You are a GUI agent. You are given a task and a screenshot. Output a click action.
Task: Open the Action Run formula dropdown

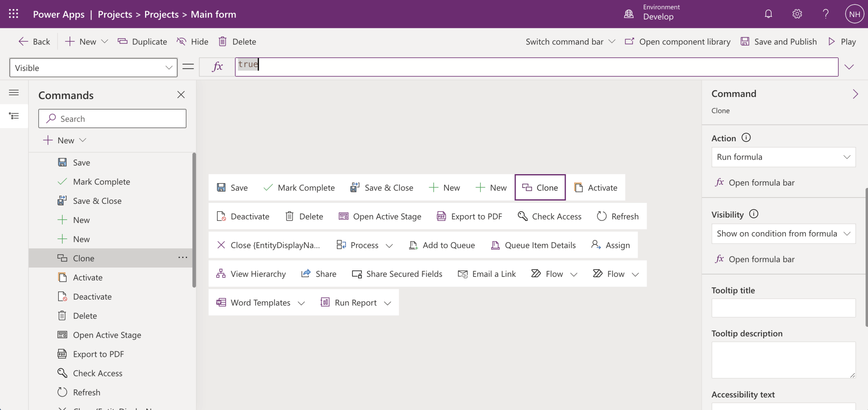click(783, 157)
